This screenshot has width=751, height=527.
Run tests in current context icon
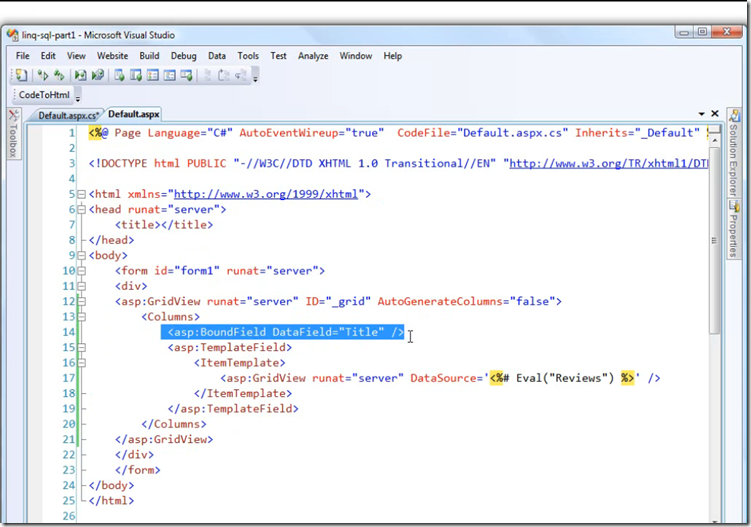(43, 75)
